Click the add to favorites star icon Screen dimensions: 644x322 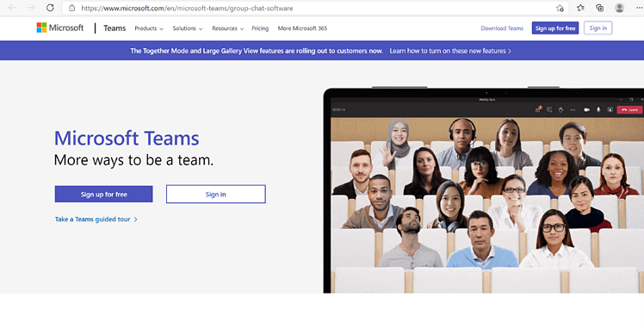coord(560,8)
